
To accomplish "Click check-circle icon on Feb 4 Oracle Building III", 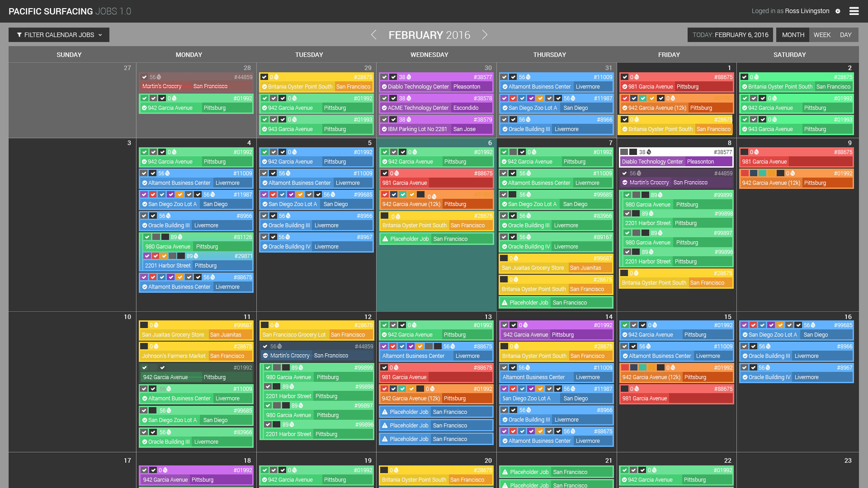I will coord(145,225).
